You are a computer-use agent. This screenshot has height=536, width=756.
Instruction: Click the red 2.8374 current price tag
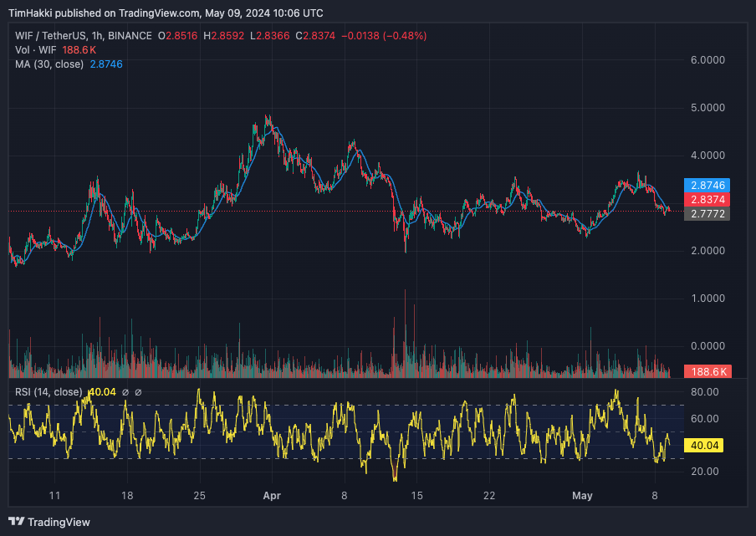pos(707,200)
